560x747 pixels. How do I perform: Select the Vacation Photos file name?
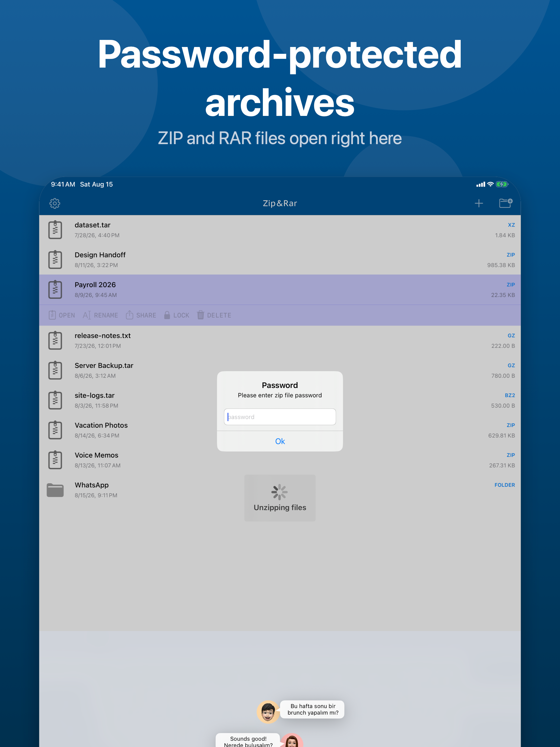(101, 425)
